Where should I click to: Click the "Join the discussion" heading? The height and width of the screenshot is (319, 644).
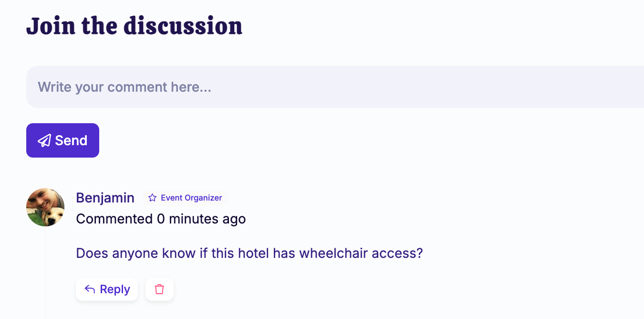tap(134, 26)
